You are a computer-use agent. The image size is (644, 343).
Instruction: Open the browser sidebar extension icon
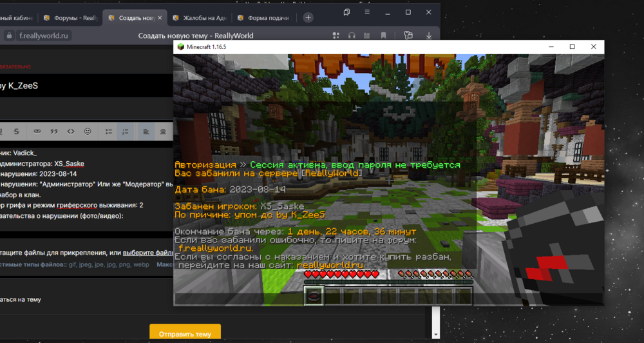pyautogui.click(x=408, y=35)
